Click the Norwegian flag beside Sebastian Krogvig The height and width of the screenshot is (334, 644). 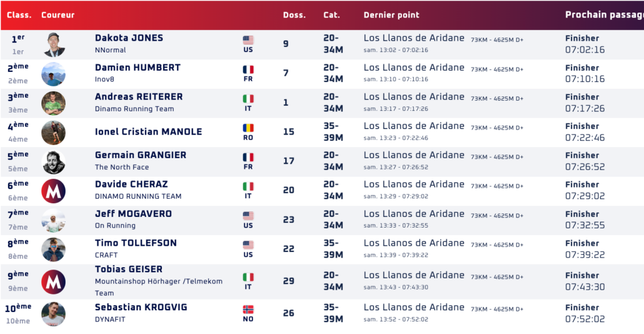click(248, 310)
